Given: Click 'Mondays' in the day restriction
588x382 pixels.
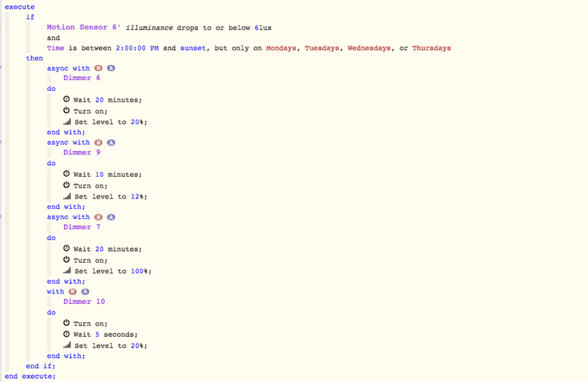Looking at the screenshot, I should click(281, 48).
